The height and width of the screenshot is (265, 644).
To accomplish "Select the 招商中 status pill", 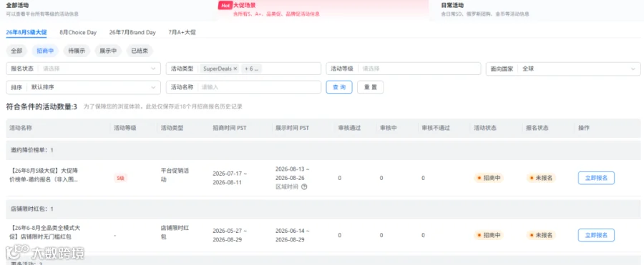I will pyautogui.click(x=45, y=51).
